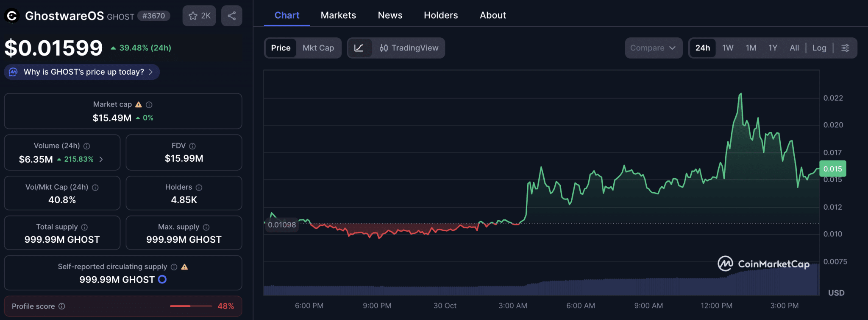The width and height of the screenshot is (868, 320).
Task: Toggle Log scale on chart
Action: click(819, 48)
